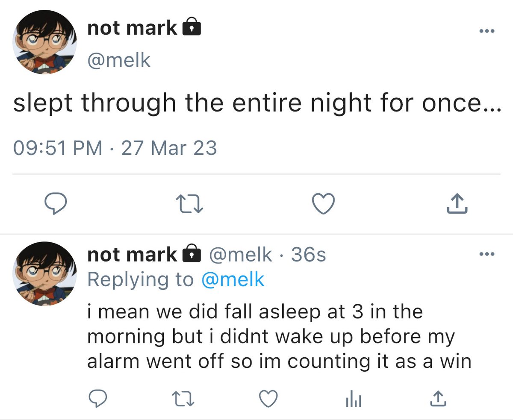
Task: Click the blue @melk Replying to link
Action: [233, 280]
